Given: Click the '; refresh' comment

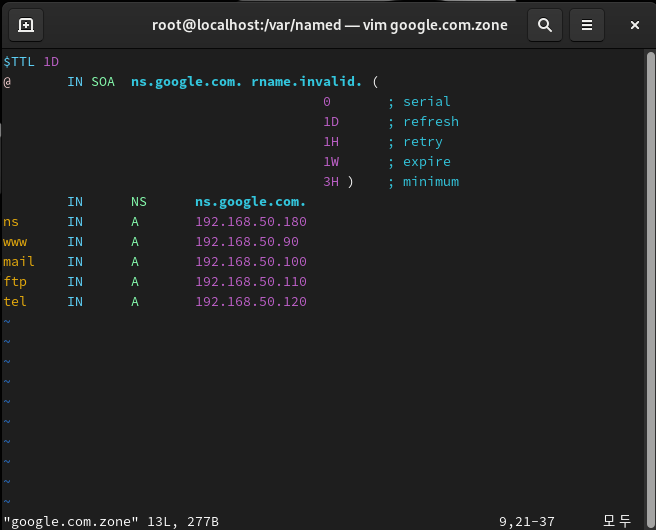Looking at the screenshot, I should [x=423, y=122].
